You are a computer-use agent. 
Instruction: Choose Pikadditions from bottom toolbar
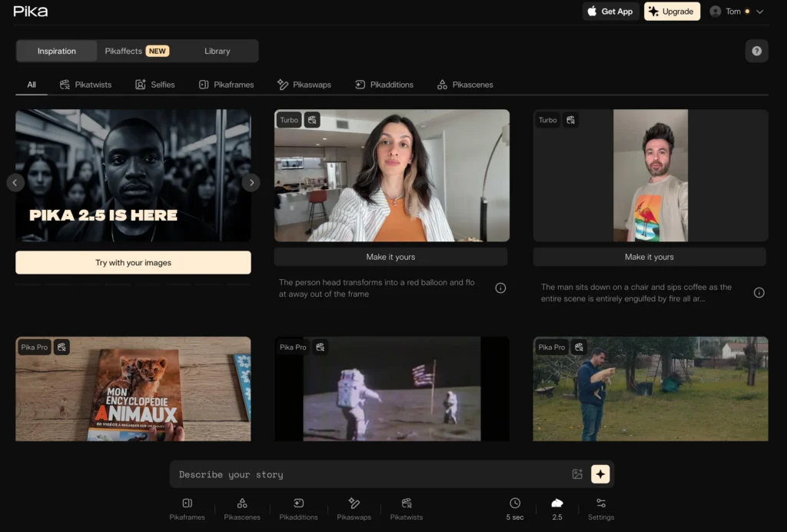pos(298,509)
